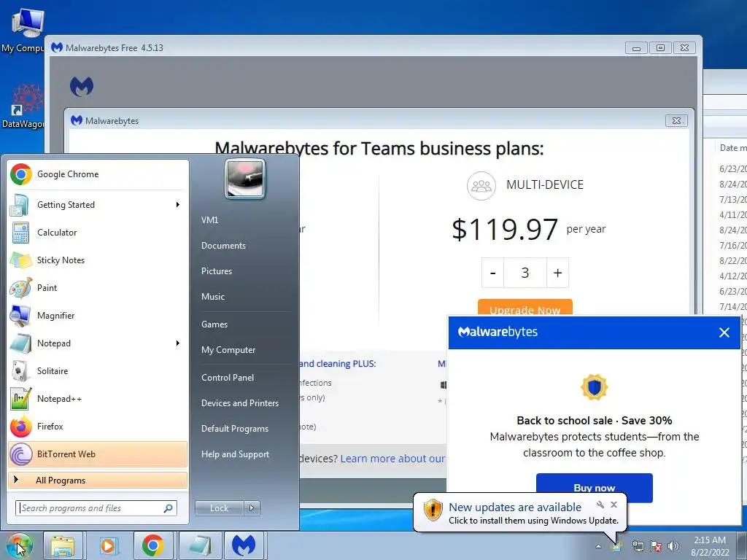Image resolution: width=747 pixels, height=560 pixels.
Task: Launch Getting Started from the Start menu
Action: (x=98, y=205)
